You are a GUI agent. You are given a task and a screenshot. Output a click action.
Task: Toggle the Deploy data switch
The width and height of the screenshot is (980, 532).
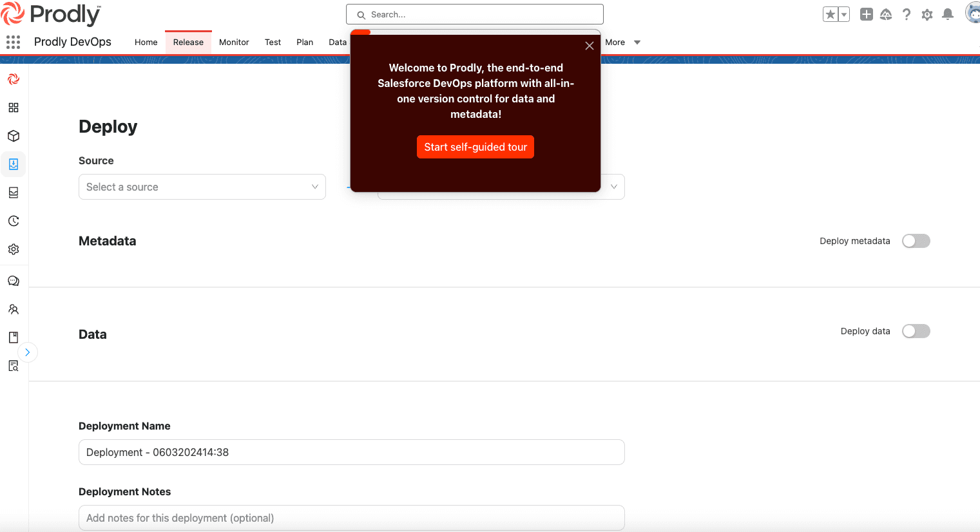[x=916, y=331]
